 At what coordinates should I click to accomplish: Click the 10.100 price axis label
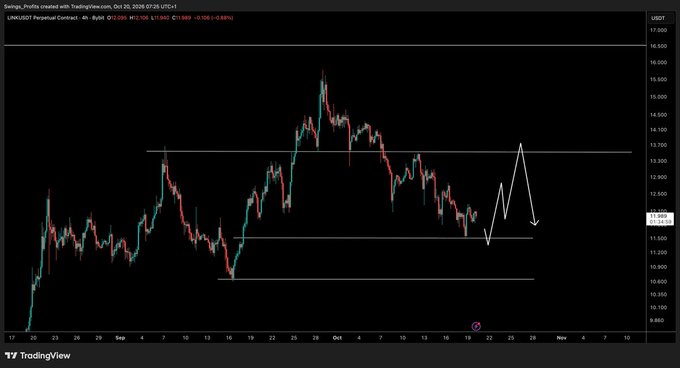658,307
